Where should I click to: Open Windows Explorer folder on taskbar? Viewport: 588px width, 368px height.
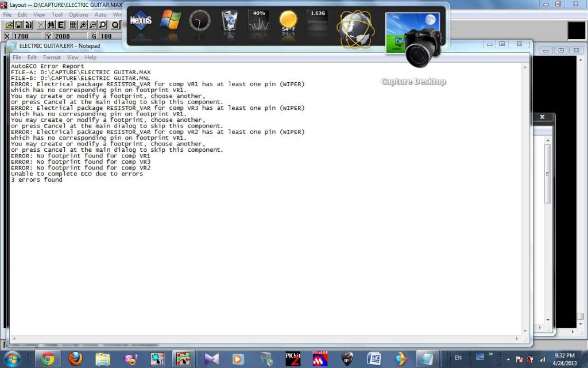[103, 359]
